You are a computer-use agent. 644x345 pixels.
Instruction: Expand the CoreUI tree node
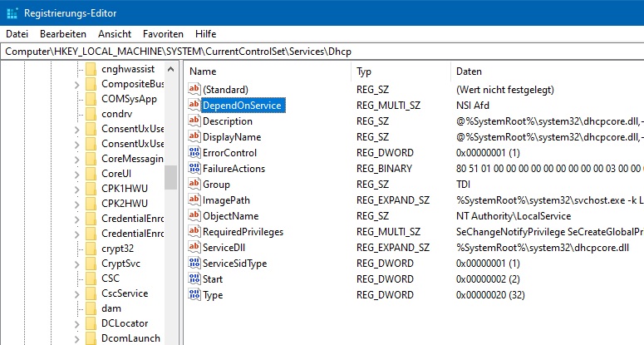point(77,174)
